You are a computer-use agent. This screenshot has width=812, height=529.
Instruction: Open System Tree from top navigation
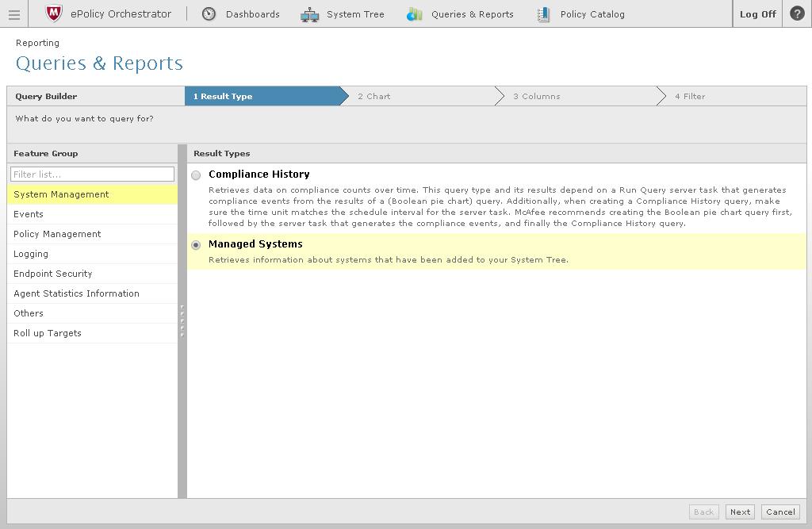355,14
